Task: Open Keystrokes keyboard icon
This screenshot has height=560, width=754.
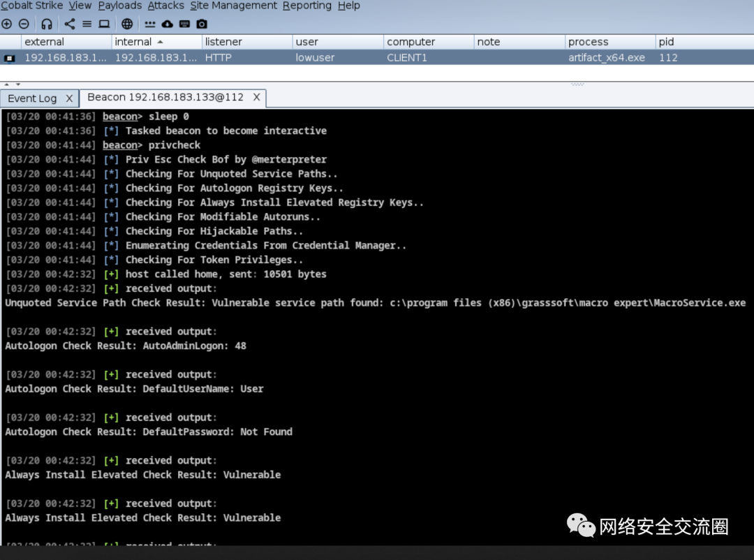Action: pyautogui.click(x=184, y=24)
